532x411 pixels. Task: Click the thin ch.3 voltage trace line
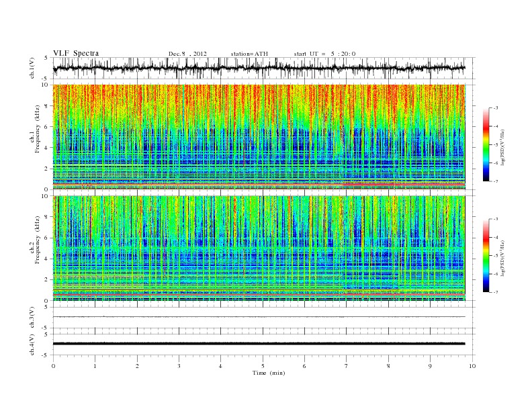(259, 317)
